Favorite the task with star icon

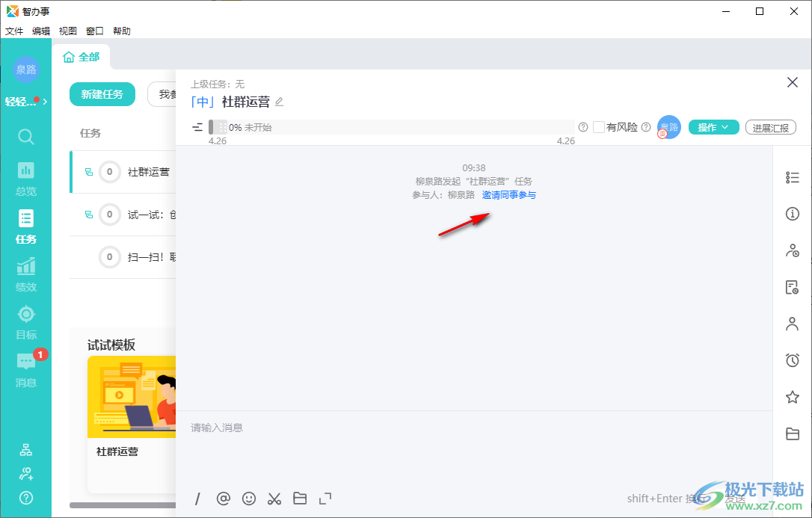coord(793,397)
